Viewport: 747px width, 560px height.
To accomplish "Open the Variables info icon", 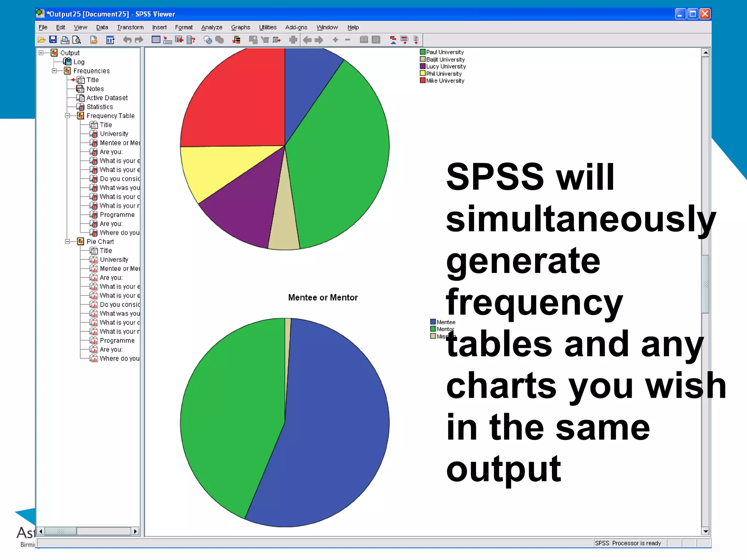I will pos(191,40).
